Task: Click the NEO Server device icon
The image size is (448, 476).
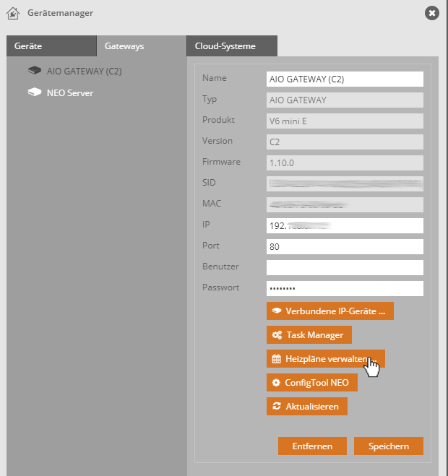Action: tap(34, 93)
